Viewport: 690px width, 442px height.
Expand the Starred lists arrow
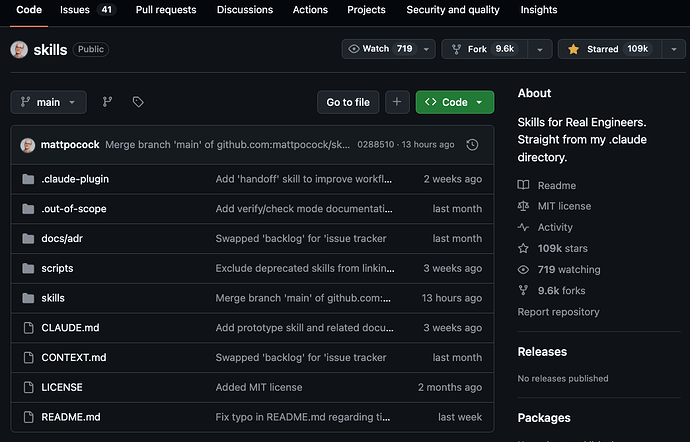[674, 49]
